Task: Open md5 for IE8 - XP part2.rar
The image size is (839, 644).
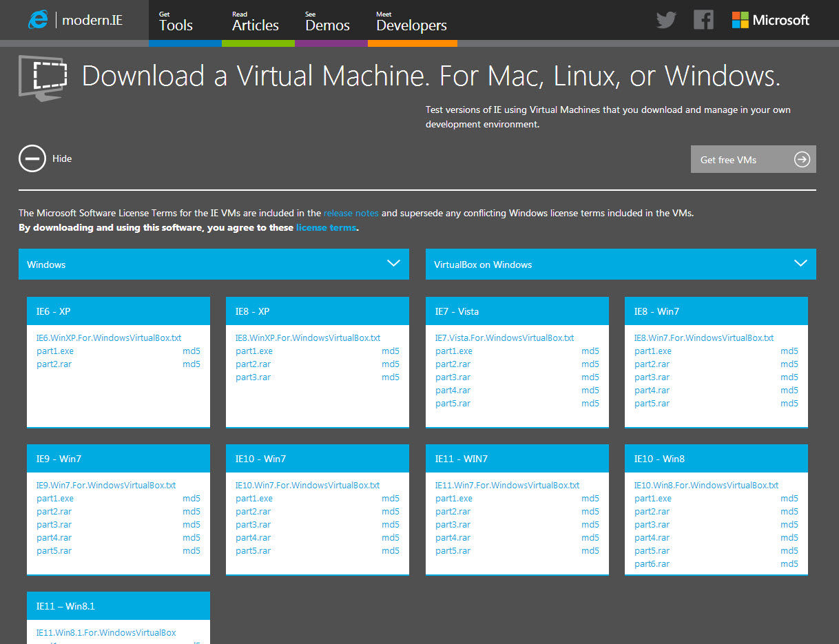Action: tap(391, 364)
